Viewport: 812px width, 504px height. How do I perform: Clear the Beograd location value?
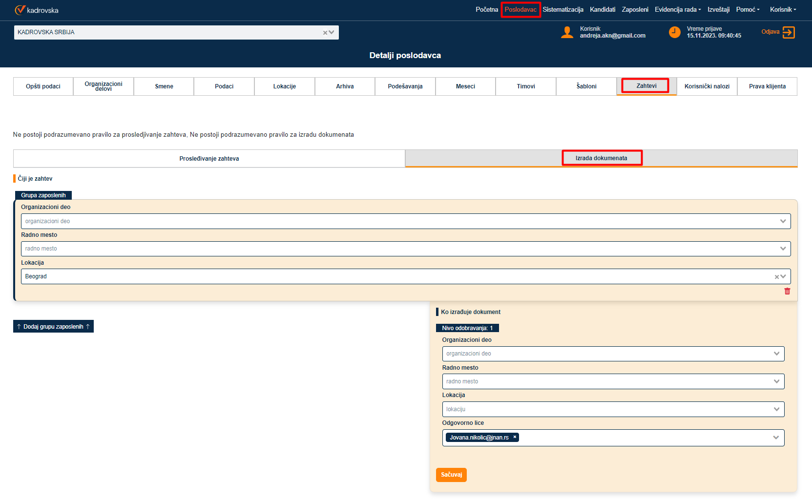(777, 277)
